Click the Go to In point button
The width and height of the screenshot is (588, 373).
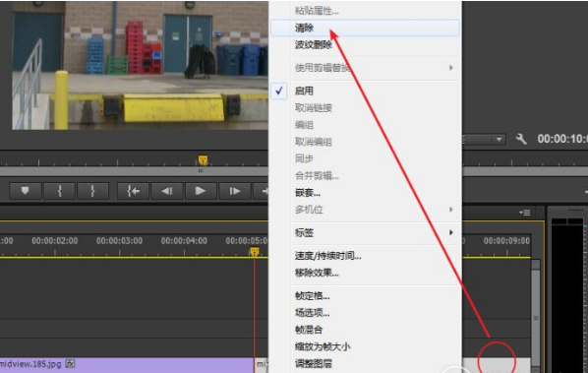[x=133, y=191]
